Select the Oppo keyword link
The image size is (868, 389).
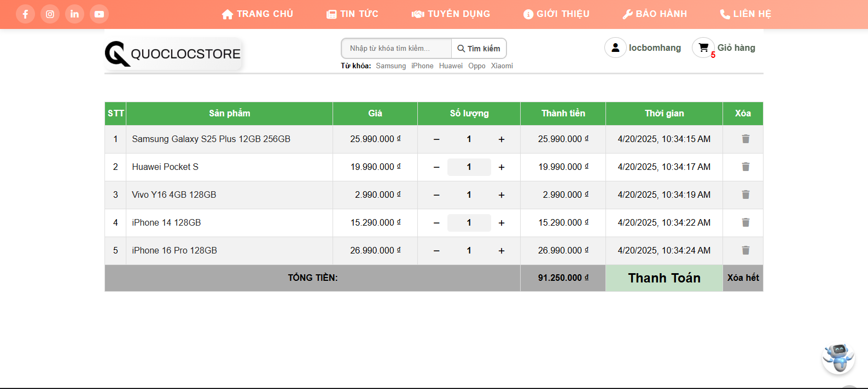pyautogui.click(x=477, y=66)
